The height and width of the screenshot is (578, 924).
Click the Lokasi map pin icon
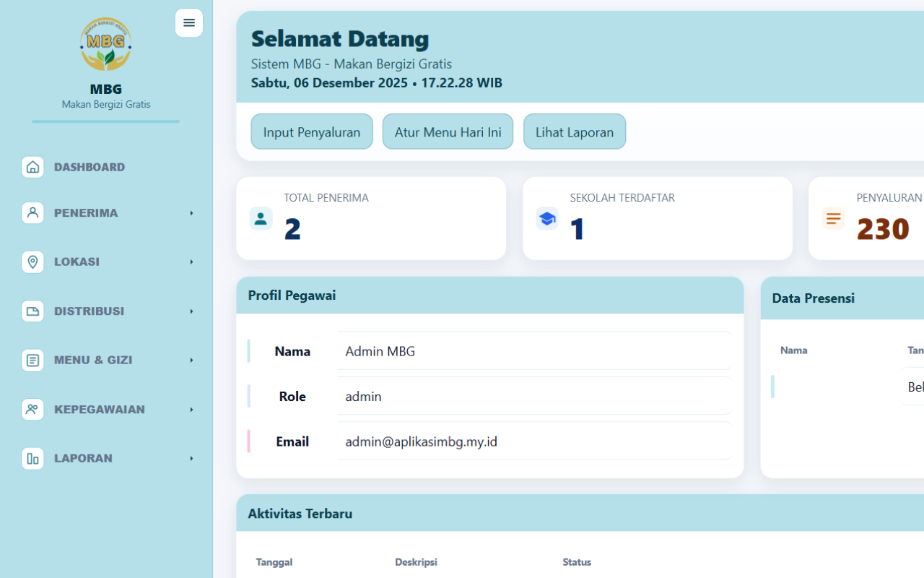coord(32,262)
